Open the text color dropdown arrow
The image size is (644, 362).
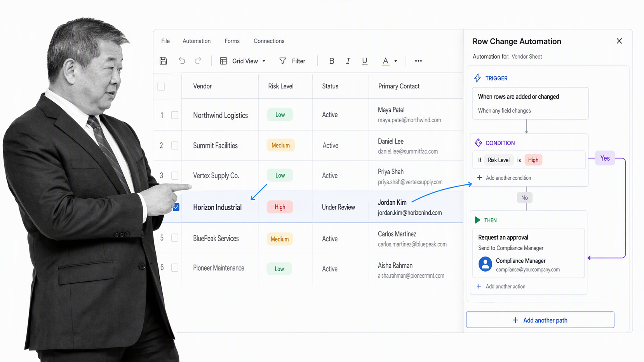396,61
